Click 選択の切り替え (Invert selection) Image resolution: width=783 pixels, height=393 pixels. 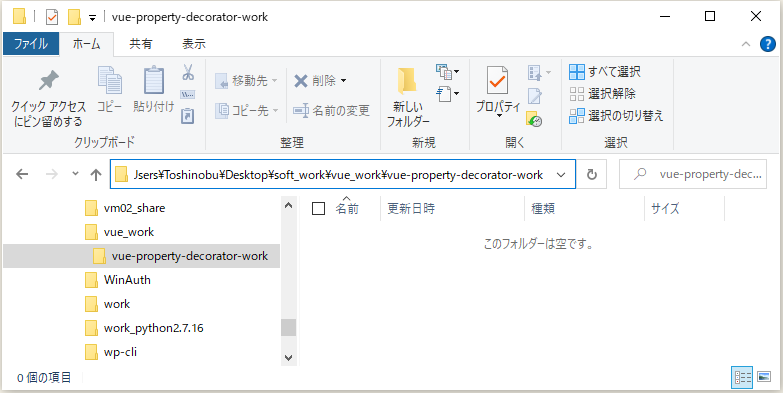(617, 116)
